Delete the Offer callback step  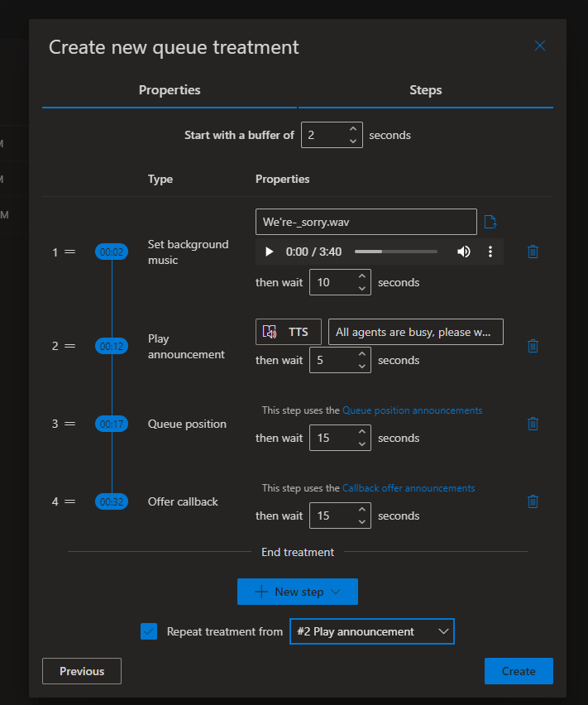coord(533,501)
